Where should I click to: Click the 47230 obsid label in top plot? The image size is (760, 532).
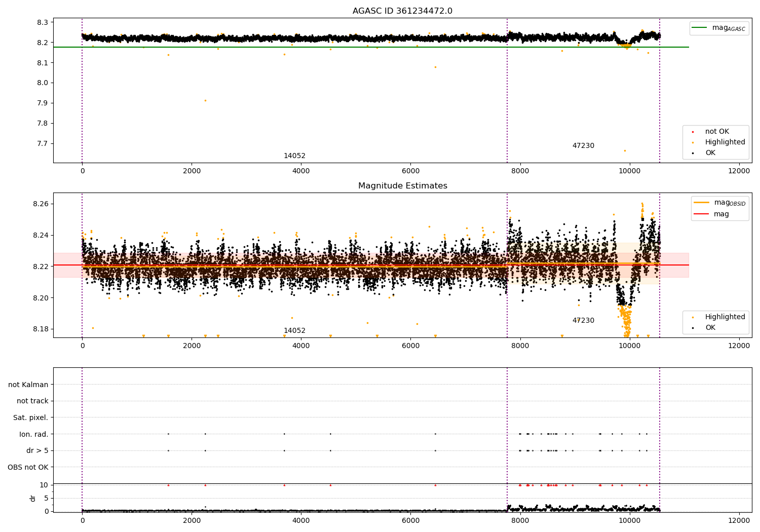[x=583, y=146]
